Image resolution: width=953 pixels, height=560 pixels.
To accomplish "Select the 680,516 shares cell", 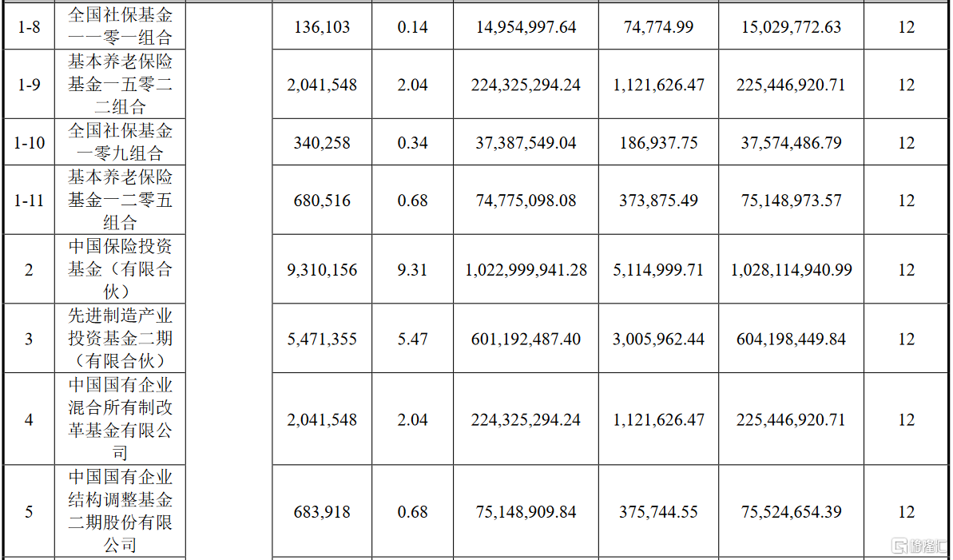I will click(322, 201).
